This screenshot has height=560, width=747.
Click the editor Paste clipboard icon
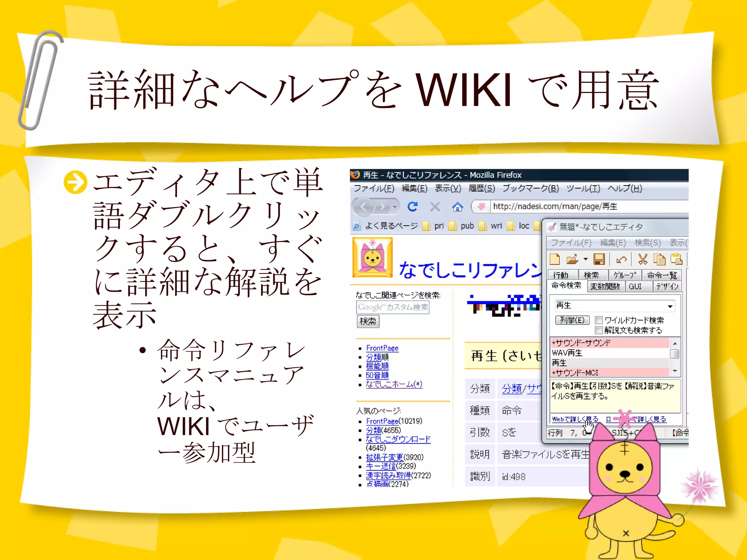(x=677, y=259)
